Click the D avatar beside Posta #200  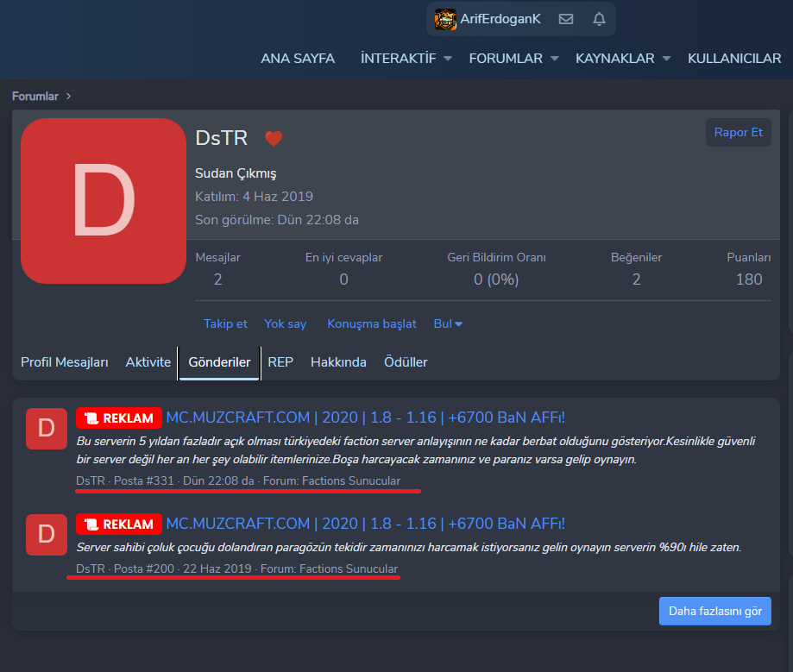tap(47, 535)
